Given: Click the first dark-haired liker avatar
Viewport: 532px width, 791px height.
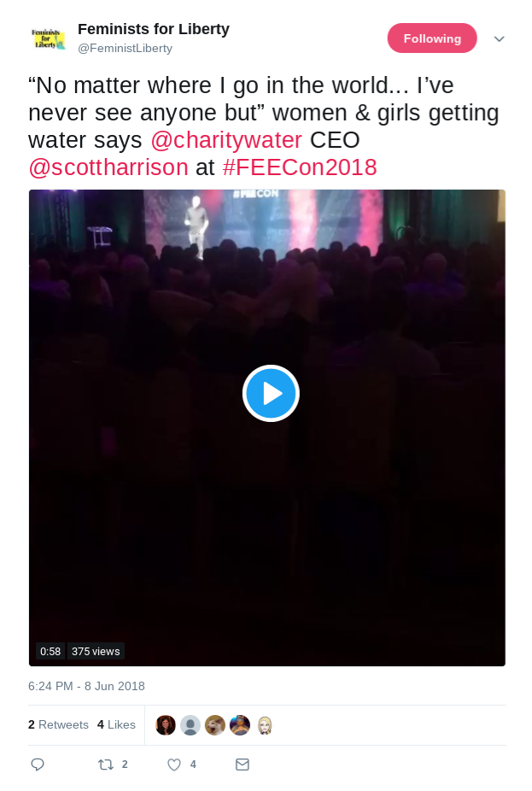Looking at the screenshot, I should pyautogui.click(x=166, y=725).
